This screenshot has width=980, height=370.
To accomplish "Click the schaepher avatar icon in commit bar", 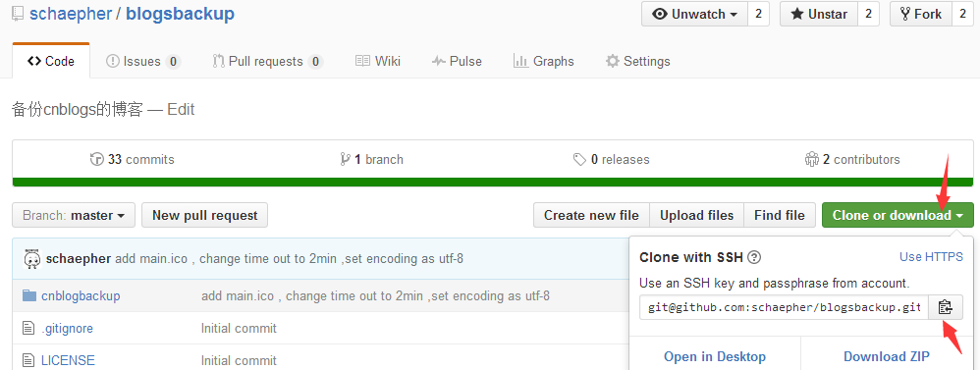I will (x=31, y=258).
